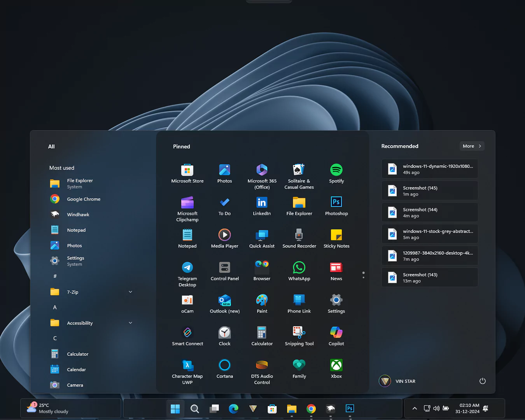Viewport: 525px width, 420px height.
Task: Open recommended file 1209987-3840x2160-desktop-4k
Action: click(x=430, y=255)
